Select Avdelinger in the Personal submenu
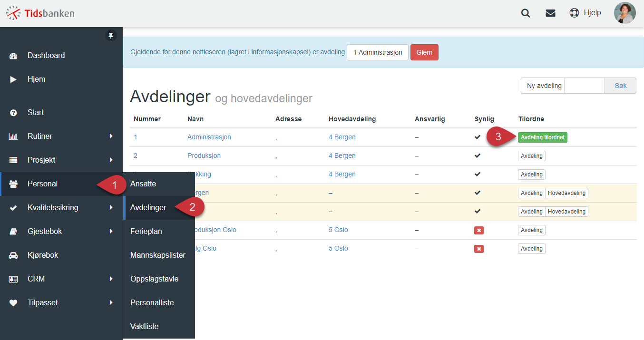The height and width of the screenshot is (340, 644). [x=159, y=208]
